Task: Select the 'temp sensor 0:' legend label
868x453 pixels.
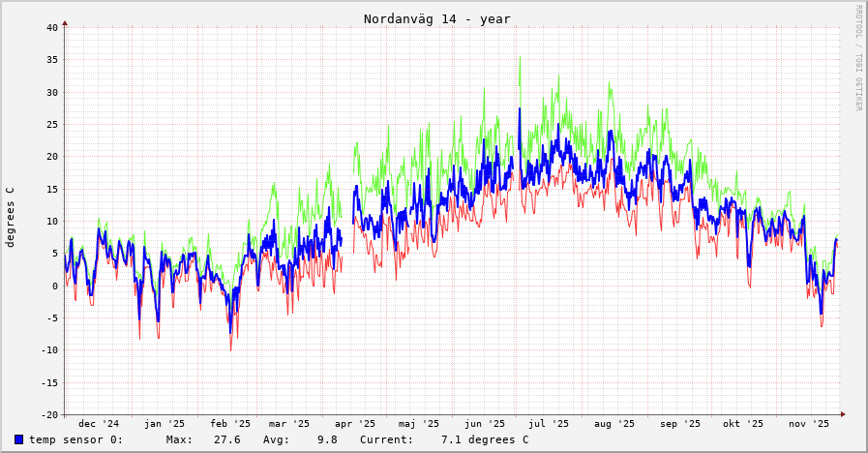Action: click(75, 439)
